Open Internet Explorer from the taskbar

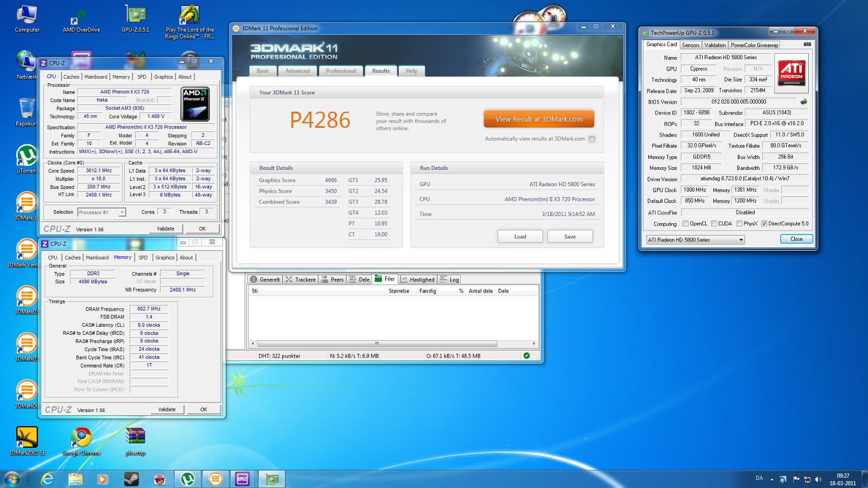[x=48, y=479]
